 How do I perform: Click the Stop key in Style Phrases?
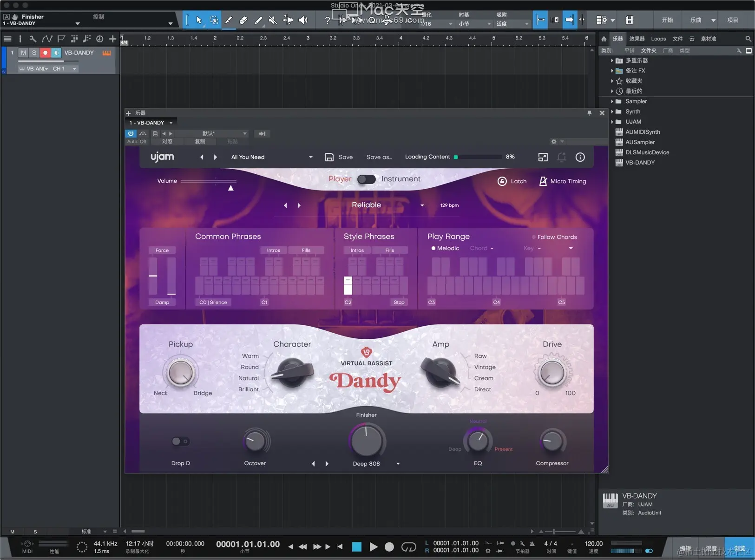[399, 302]
